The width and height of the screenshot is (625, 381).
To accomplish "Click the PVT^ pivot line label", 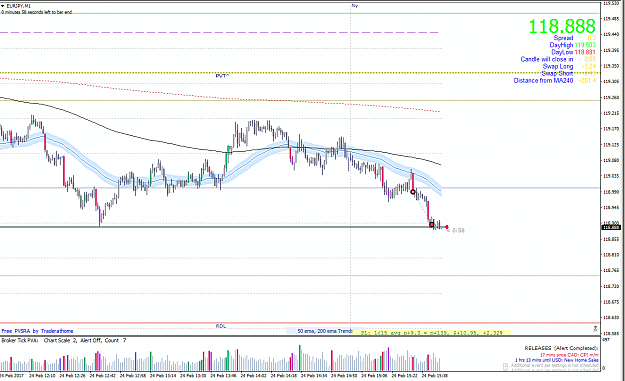I will tap(222, 76).
